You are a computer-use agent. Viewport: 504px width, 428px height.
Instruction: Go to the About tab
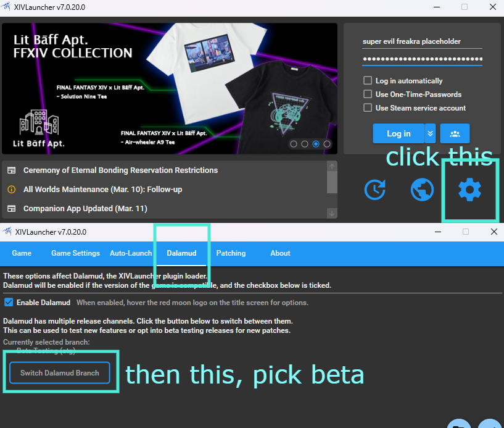[280, 253]
